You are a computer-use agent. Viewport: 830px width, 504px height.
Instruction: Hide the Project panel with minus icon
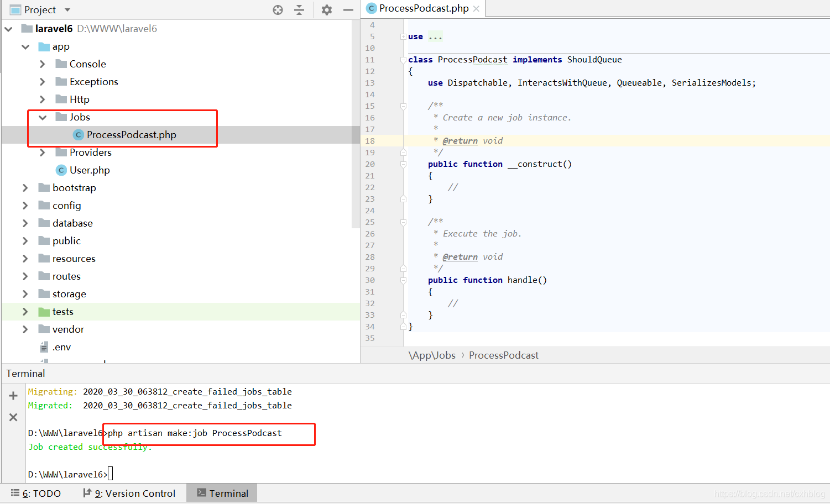[348, 10]
